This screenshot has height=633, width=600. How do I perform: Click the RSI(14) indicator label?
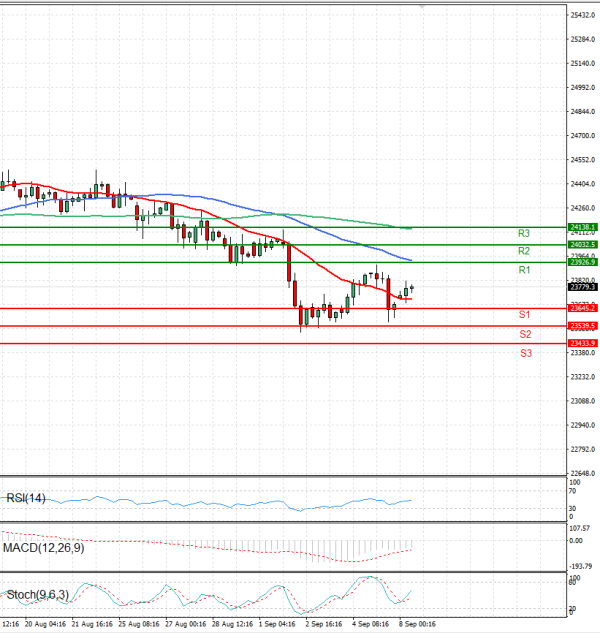point(26,498)
